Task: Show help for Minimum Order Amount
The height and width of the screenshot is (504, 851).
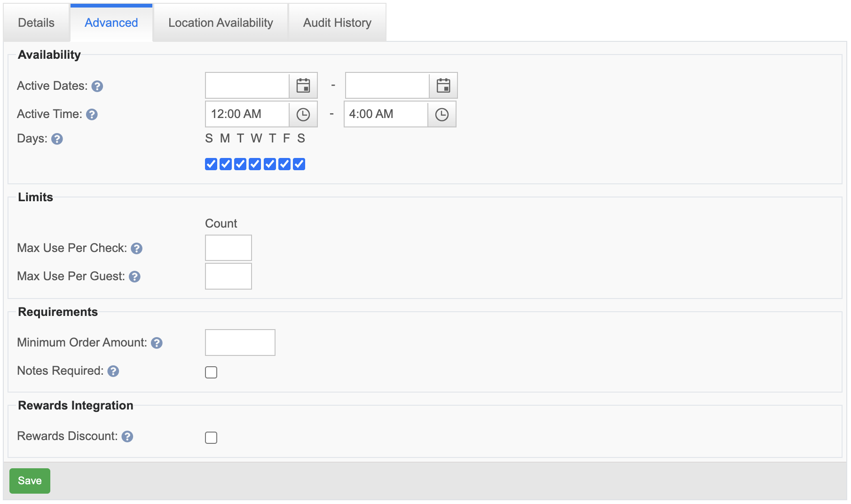Action: (x=157, y=343)
